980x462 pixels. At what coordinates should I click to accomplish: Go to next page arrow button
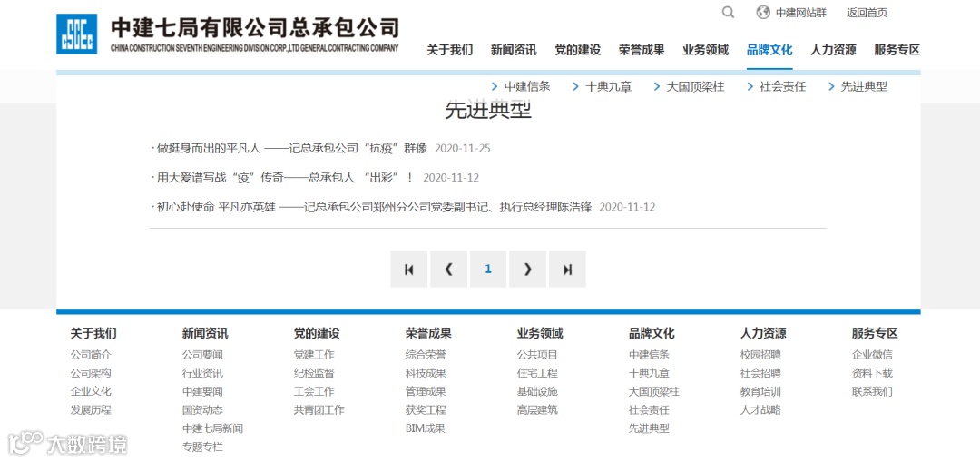tap(527, 269)
